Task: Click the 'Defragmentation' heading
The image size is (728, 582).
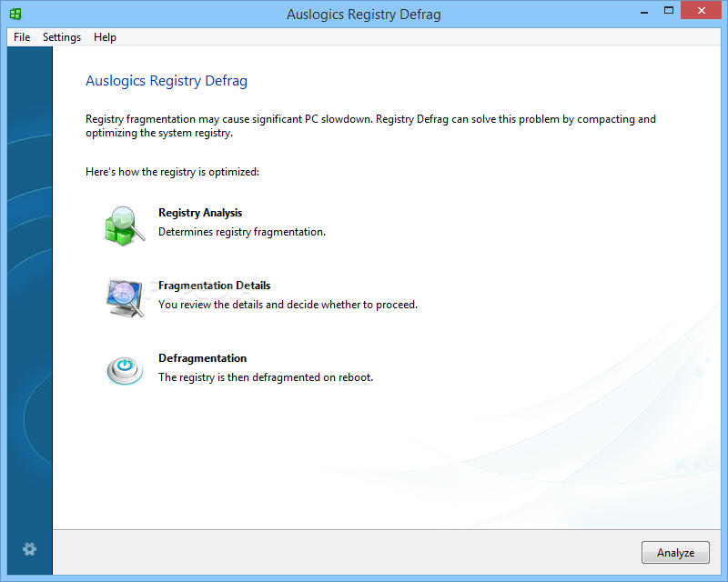Action: coord(202,357)
